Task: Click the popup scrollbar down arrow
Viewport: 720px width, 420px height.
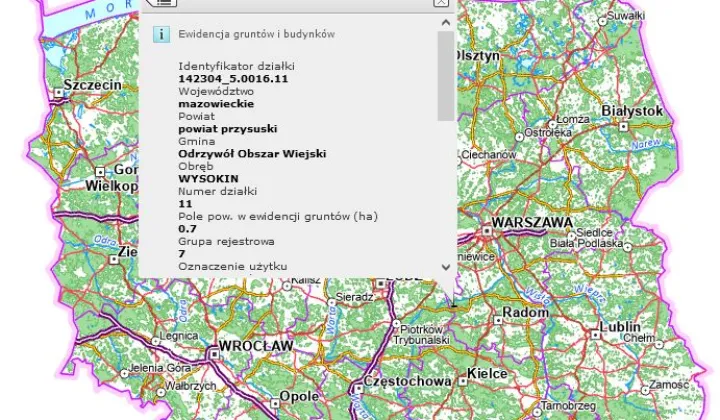Action: (x=445, y=267)
